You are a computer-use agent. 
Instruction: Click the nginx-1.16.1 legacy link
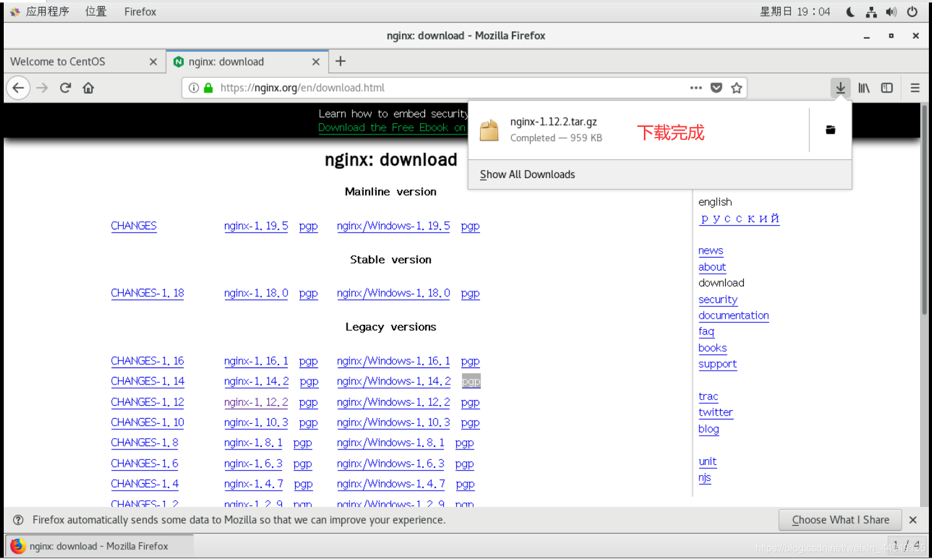tap(256, 361)
